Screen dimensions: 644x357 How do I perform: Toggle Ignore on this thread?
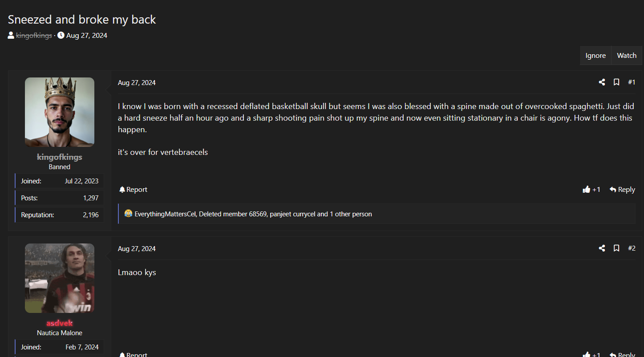tap(595, 55)
